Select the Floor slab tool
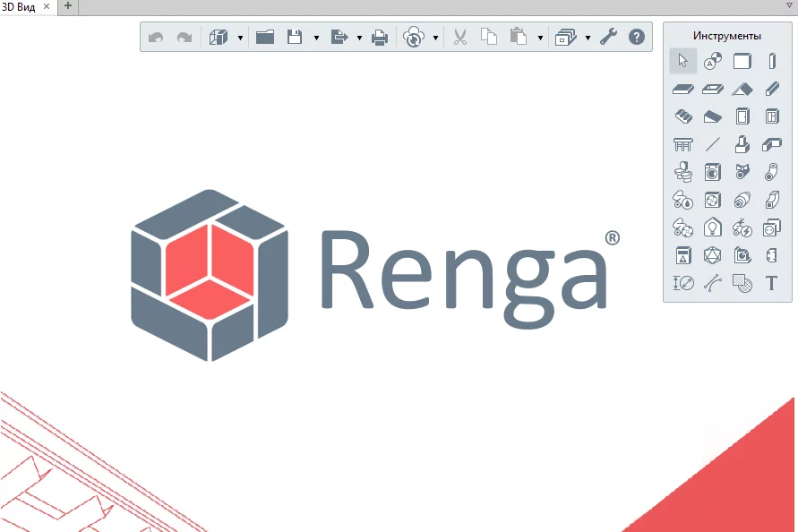The height and width of the screenshot is (532, 798). point(683,89)
